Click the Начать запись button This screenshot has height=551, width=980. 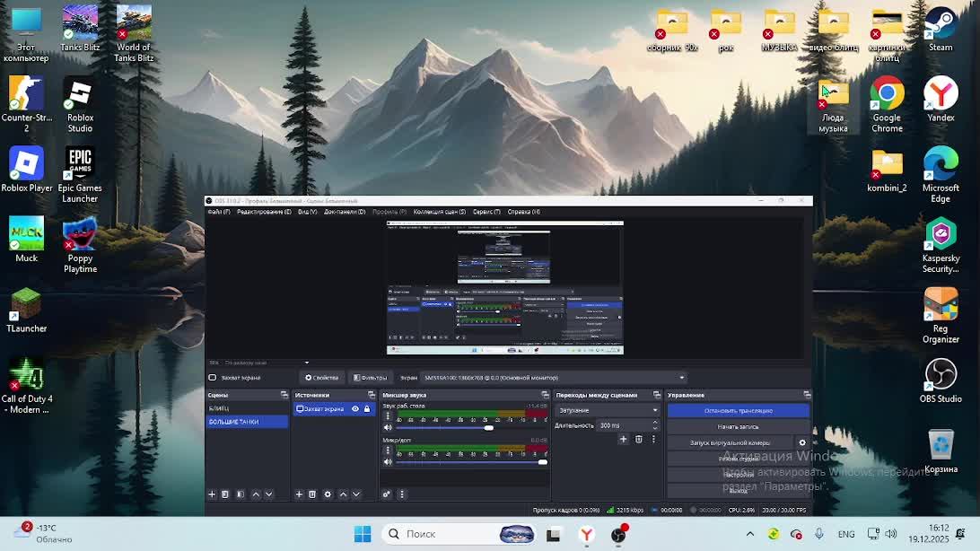(x=738, y=427)
